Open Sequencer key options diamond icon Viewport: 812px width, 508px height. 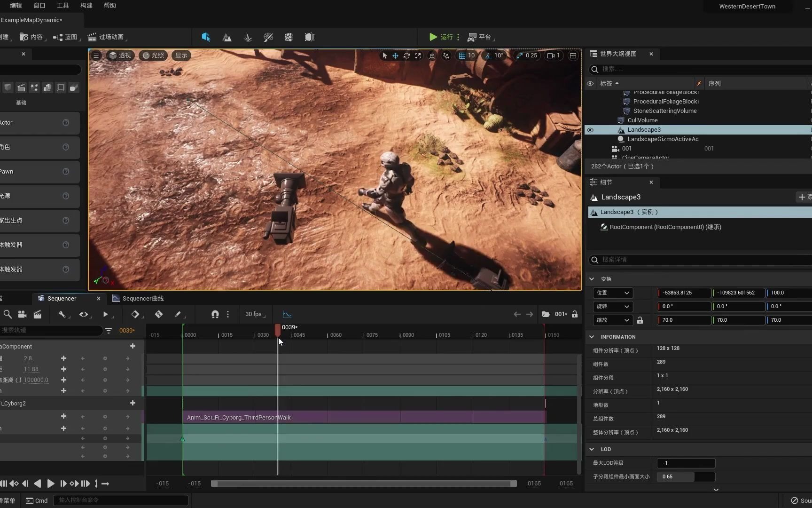tap(135, 314)
